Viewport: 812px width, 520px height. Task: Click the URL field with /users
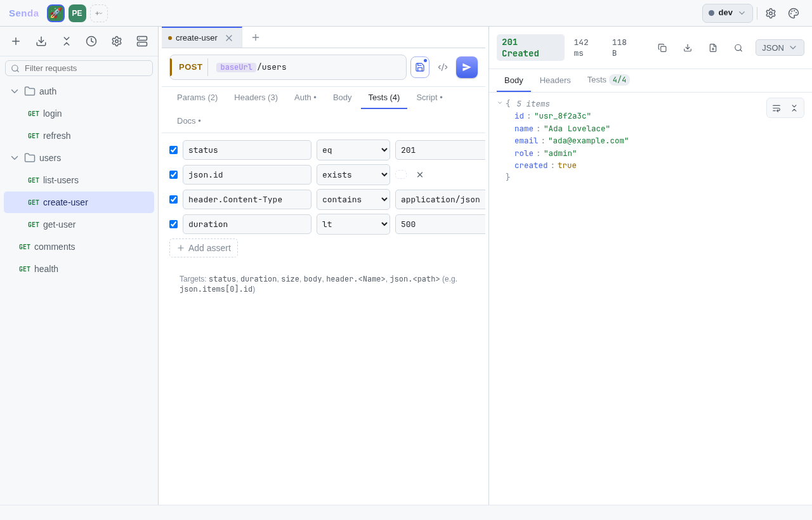pyautogui.click(x=308, y=67)
